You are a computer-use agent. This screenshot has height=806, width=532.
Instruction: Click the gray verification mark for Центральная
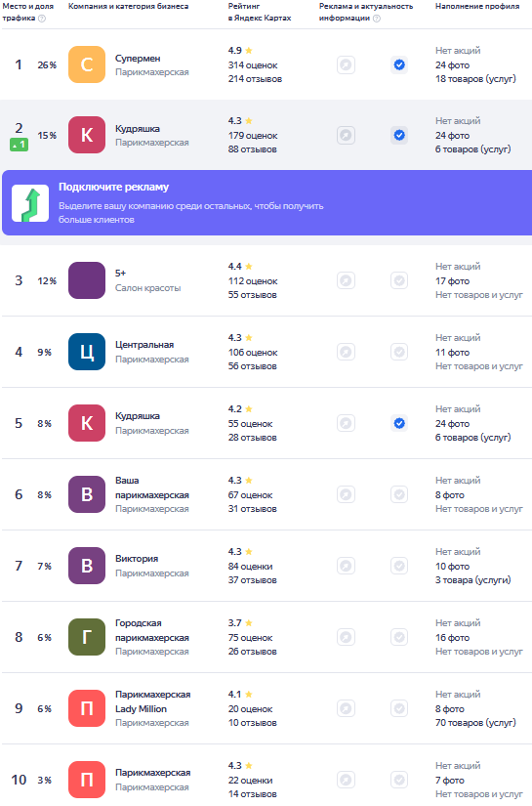coord(399,352)
